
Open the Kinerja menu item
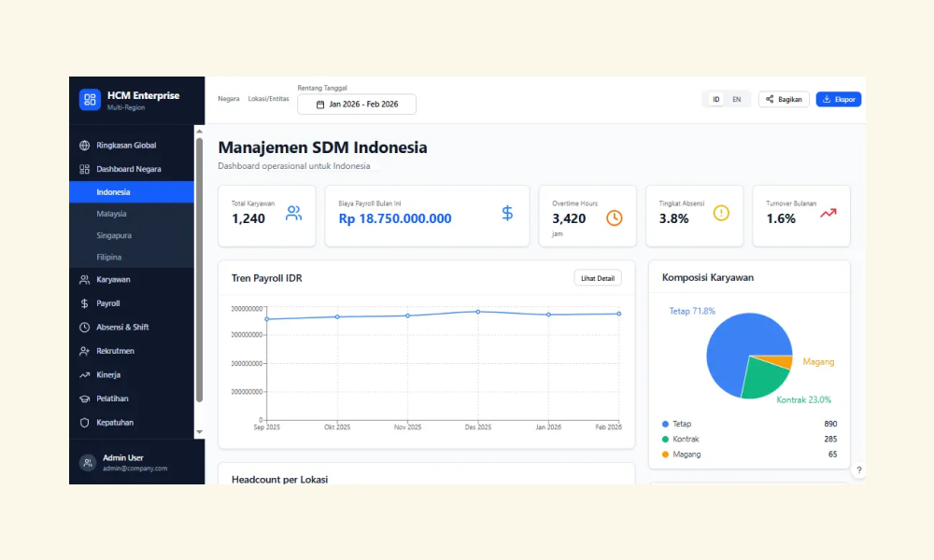tap(132, 375)
